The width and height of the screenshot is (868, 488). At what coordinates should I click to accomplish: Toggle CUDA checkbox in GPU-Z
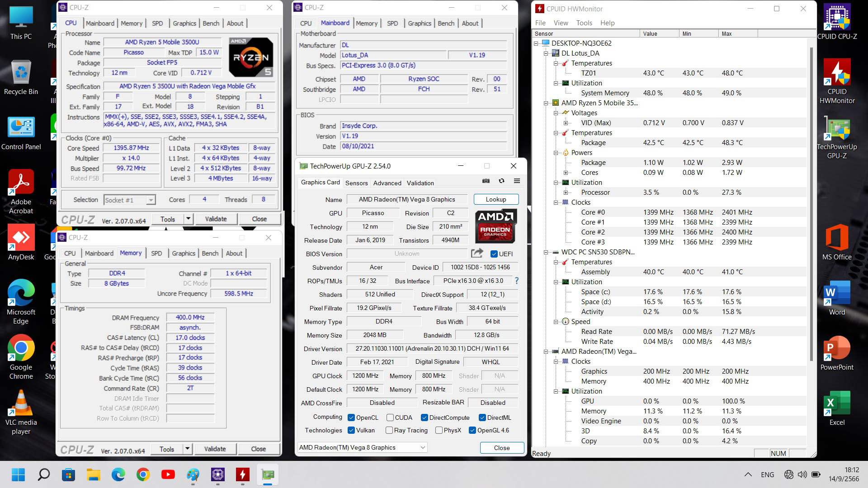[x=390, y=418]
